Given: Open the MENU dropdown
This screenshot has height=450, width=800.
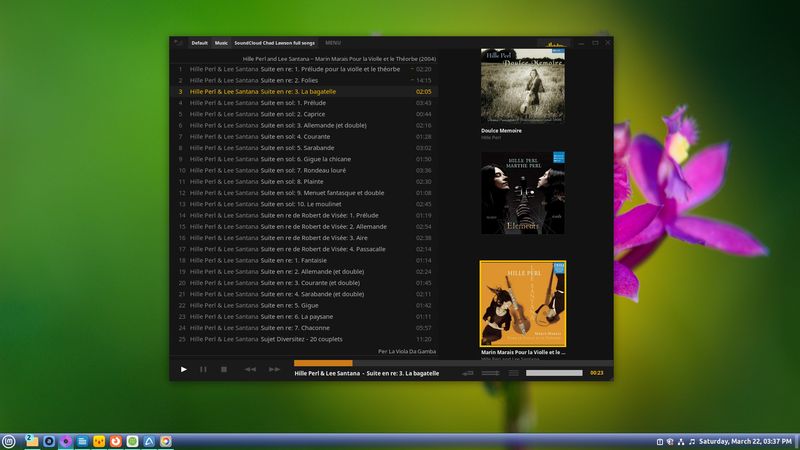Looking at the screenshot, I should (x=333, y=43).
